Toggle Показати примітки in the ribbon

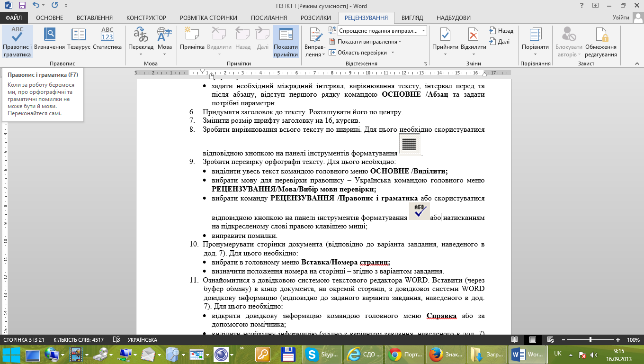(286, 42)
